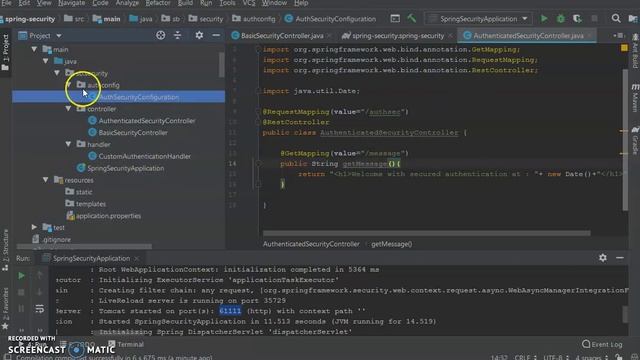Open the Structure tool window

click(5, 249)
